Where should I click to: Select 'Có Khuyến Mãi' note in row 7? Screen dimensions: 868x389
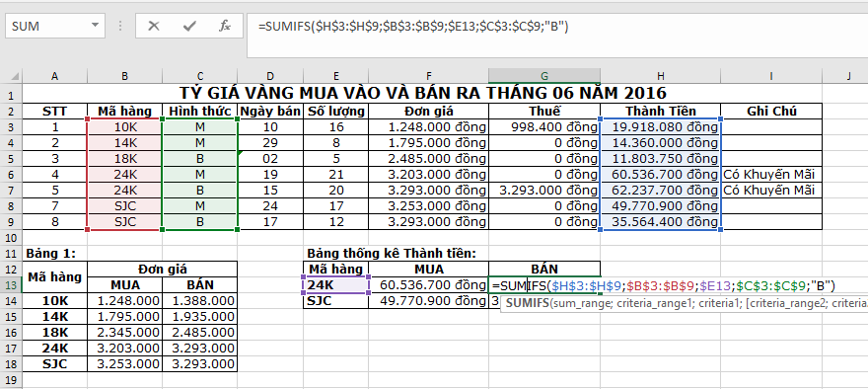pyautogui.click(x=771, y=191)
